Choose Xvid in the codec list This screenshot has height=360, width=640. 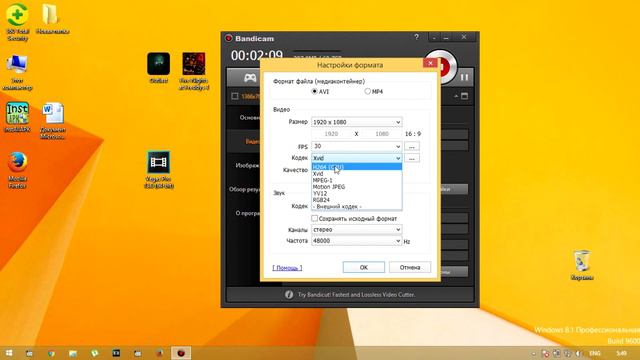pos(357,173)
